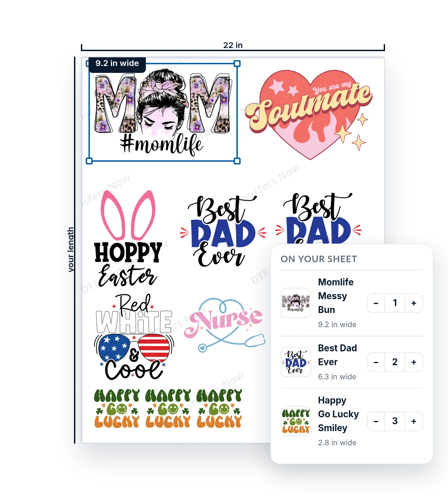Select Momlife Messy Bun thumbnail in sheet list
This screenshot has width=448, height=503.
pyautogui.click(x=296, y=303)
